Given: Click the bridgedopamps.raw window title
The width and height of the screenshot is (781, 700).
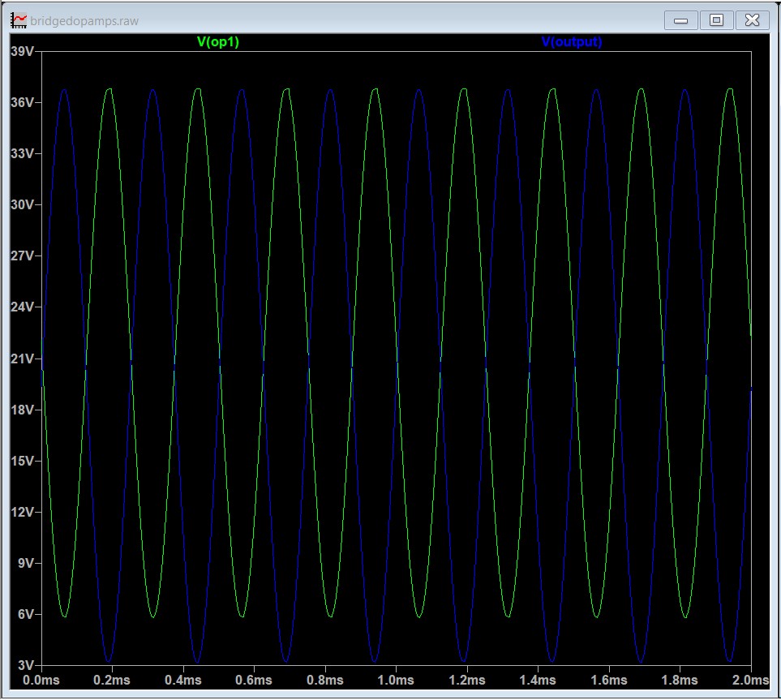Looking at the screenshot, I should point(84,21).
